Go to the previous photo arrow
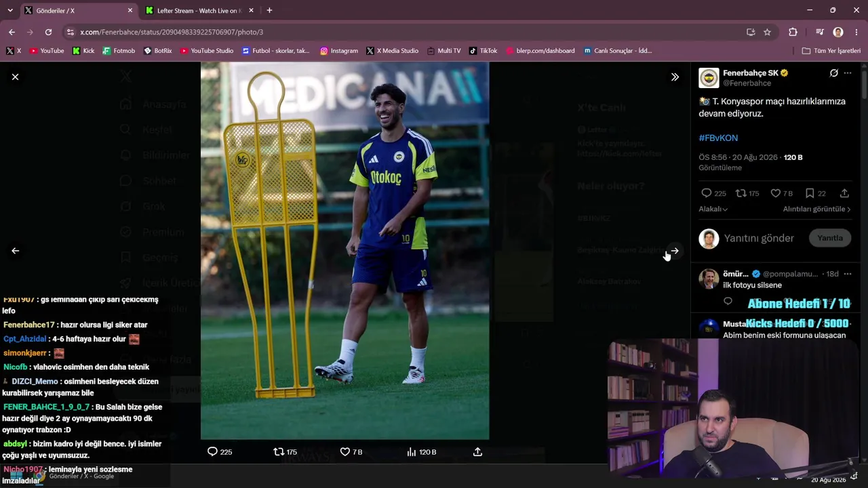 [x=15, y=251]
